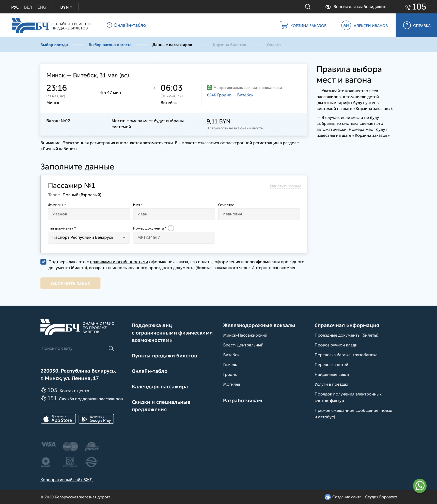Open Студия Борового link
437x504 pixels.
[381, 497]
